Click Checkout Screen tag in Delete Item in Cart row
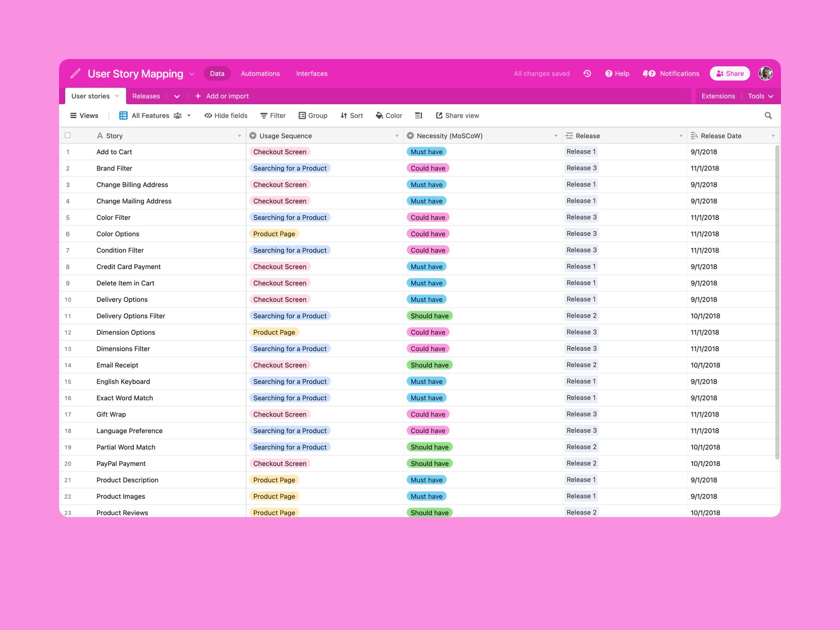840x630 pixels. click(x=280, y=283)
